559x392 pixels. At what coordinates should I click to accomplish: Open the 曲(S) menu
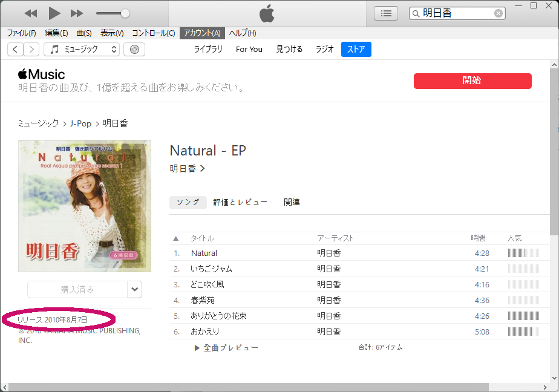[x=84, y=33]
